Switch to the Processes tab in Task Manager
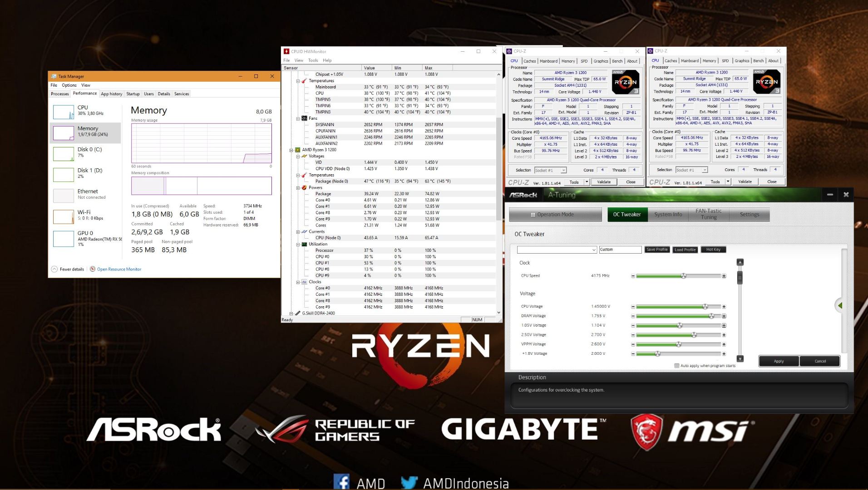 tap(60, 94)
